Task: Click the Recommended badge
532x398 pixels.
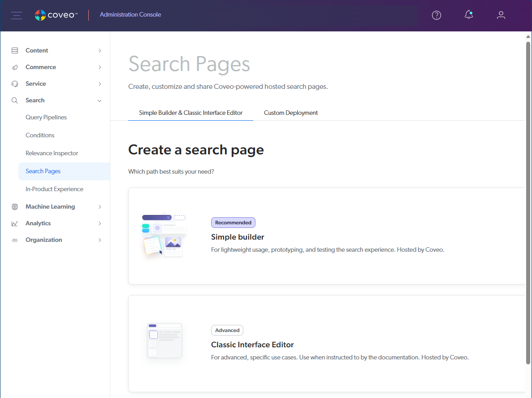Action: (x=233, y=223)
